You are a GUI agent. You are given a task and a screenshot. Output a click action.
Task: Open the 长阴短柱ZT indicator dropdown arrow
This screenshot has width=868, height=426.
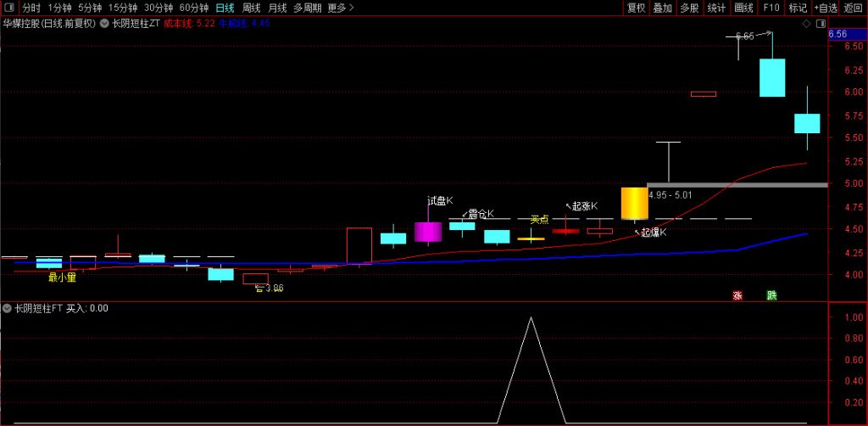(x=104, y=24)
